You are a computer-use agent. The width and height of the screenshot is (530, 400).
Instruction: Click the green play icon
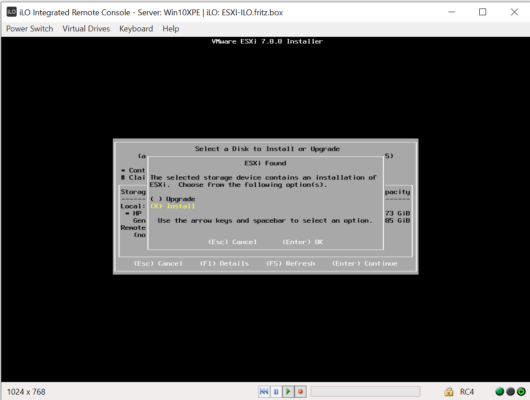coord(288,392)
